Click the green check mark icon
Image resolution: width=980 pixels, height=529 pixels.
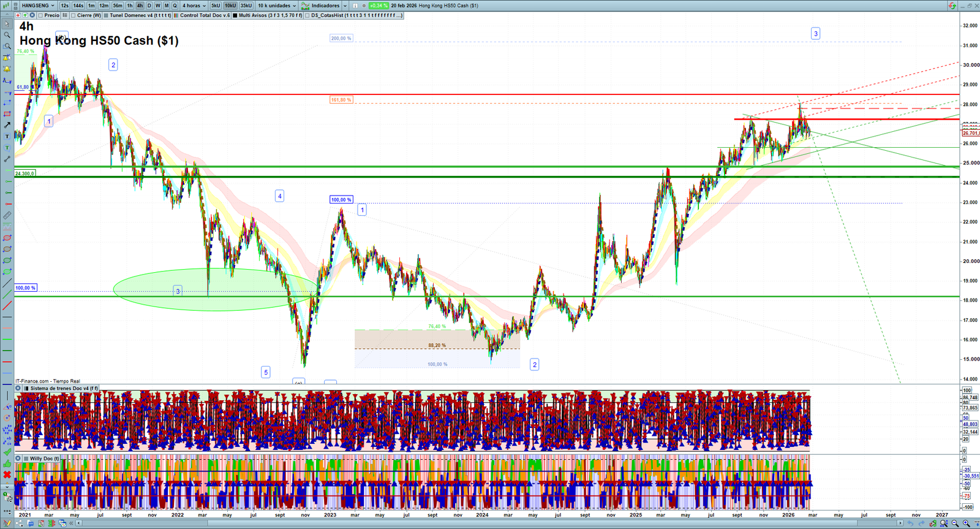click(x=7, y=452)
